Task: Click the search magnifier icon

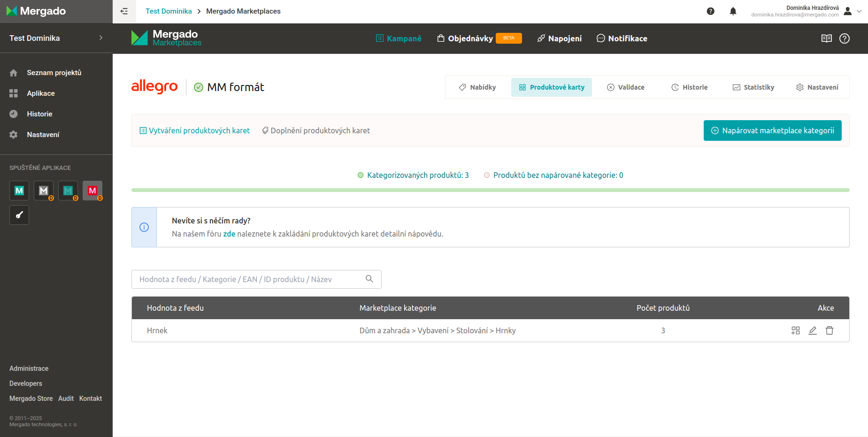Action: point(369,279)
